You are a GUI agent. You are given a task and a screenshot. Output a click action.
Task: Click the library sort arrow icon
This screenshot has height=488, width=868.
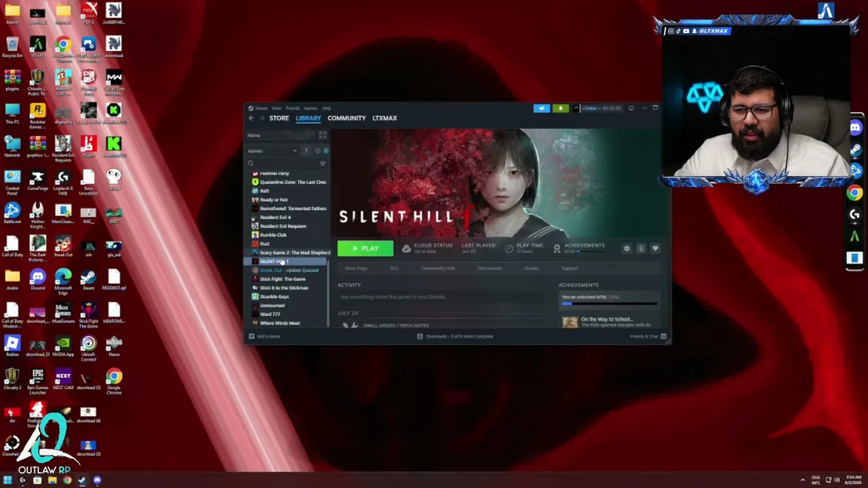[x=307, y=150]
